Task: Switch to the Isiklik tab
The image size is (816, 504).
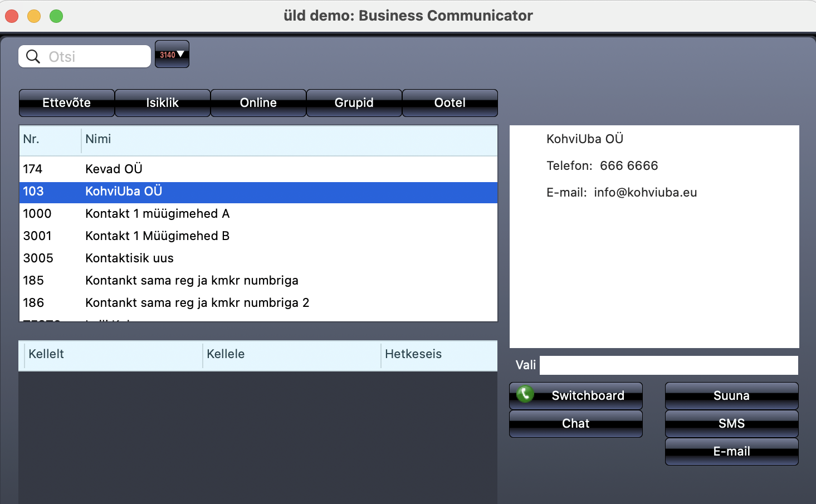Action: pyautogui.click(x=163, y=103)
